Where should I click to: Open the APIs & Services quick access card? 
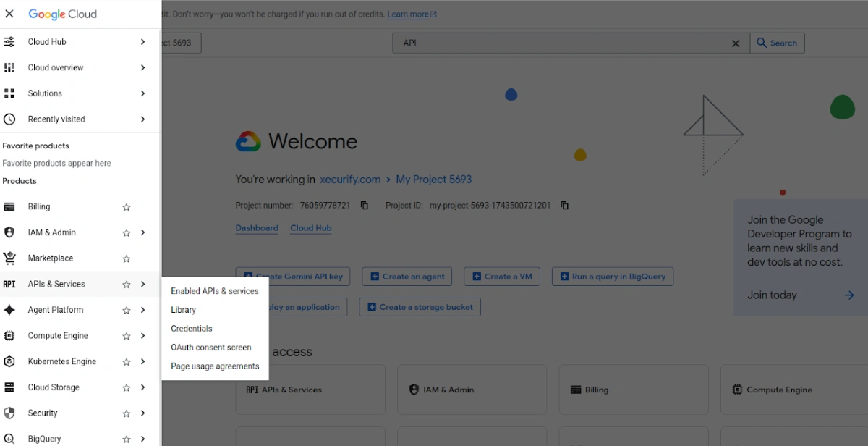tap(310, 390)
